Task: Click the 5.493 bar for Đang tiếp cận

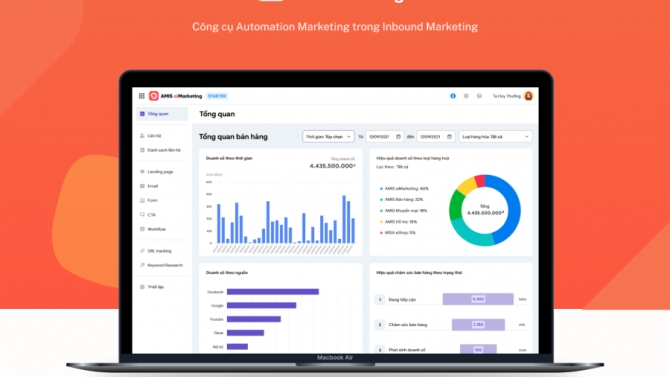Action: (x=478, y=299)
